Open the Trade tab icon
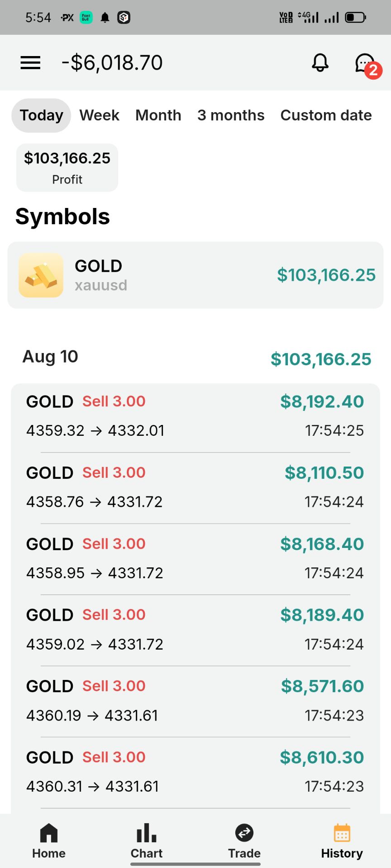The height and width of the screenshot is (868, 391). (x=244, y=833)
